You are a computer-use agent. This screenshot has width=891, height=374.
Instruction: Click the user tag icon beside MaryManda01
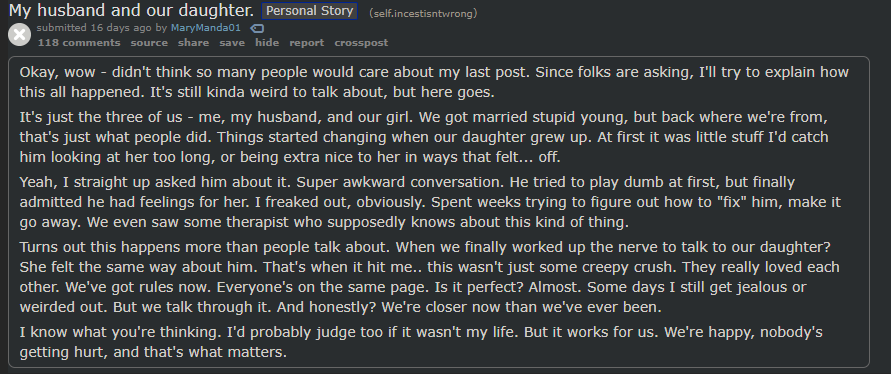(257, 28)
